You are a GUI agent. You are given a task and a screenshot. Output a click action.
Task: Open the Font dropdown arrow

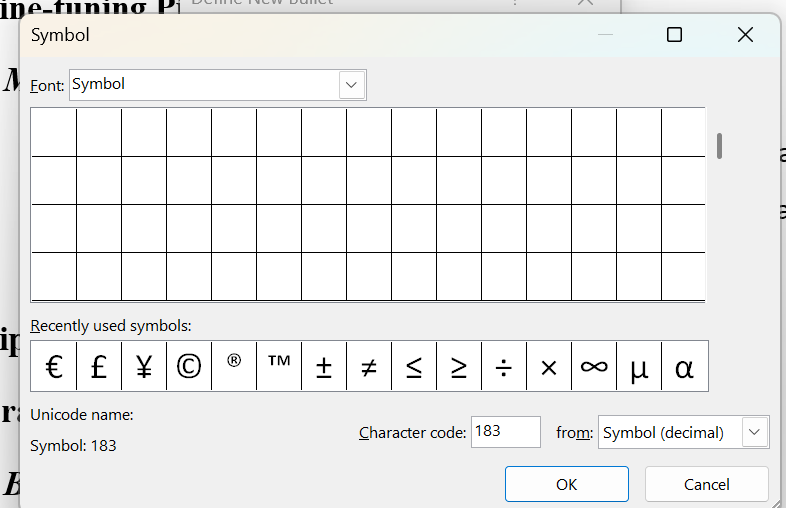[351, 85]
